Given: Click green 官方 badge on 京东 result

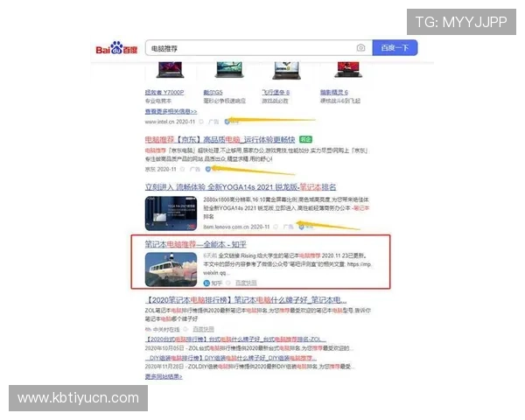Looking at the screenshot, I should (305, 139).
